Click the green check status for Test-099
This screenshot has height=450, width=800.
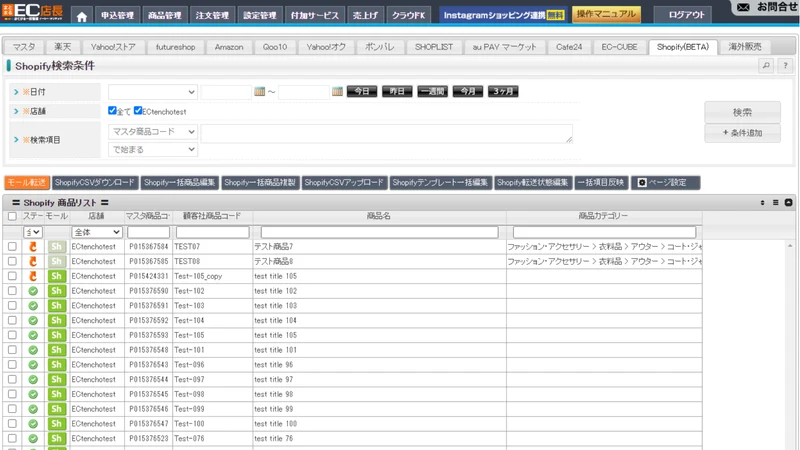coord(33,409)
